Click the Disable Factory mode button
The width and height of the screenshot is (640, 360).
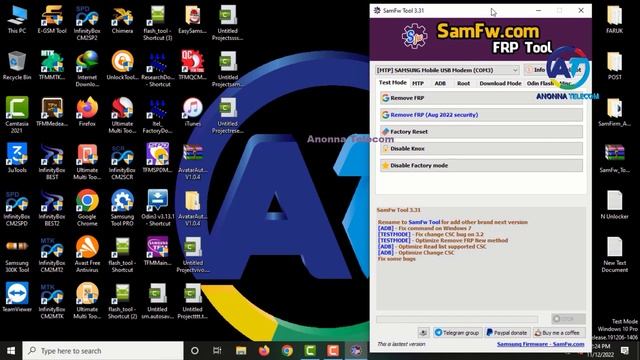click(481, 165)
